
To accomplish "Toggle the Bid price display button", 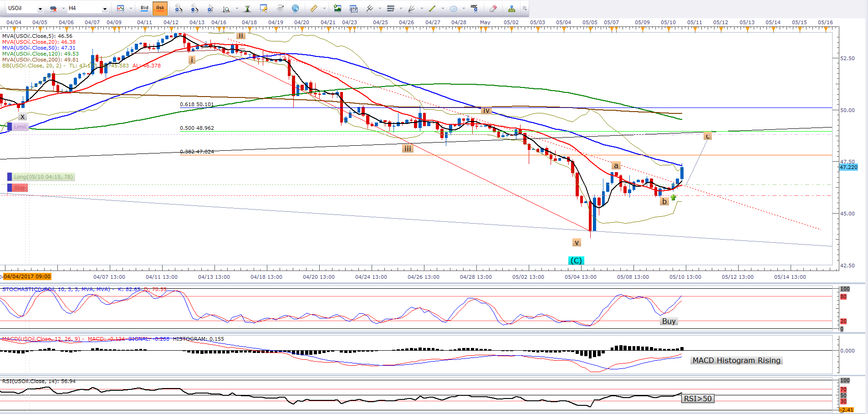I will [144, 8].
